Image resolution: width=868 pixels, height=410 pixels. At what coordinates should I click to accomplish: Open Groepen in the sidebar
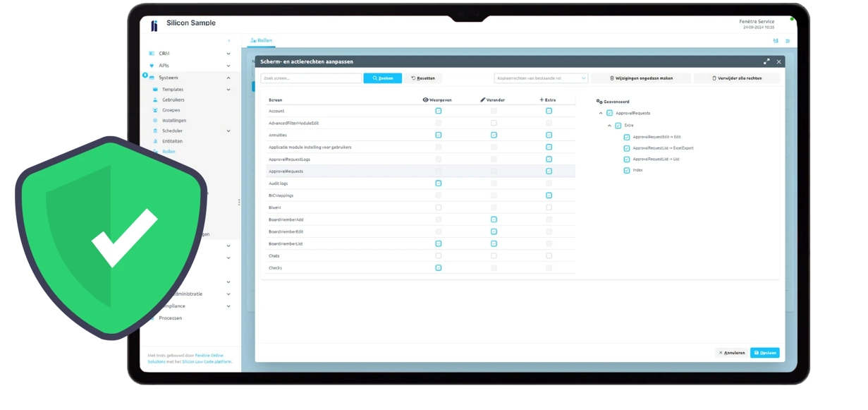point(171,110)
